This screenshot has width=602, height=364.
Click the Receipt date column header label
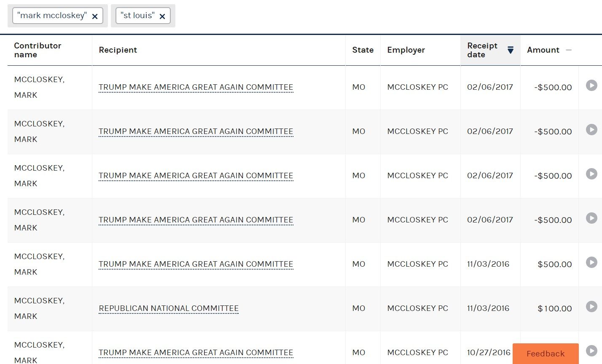point(482,50)
